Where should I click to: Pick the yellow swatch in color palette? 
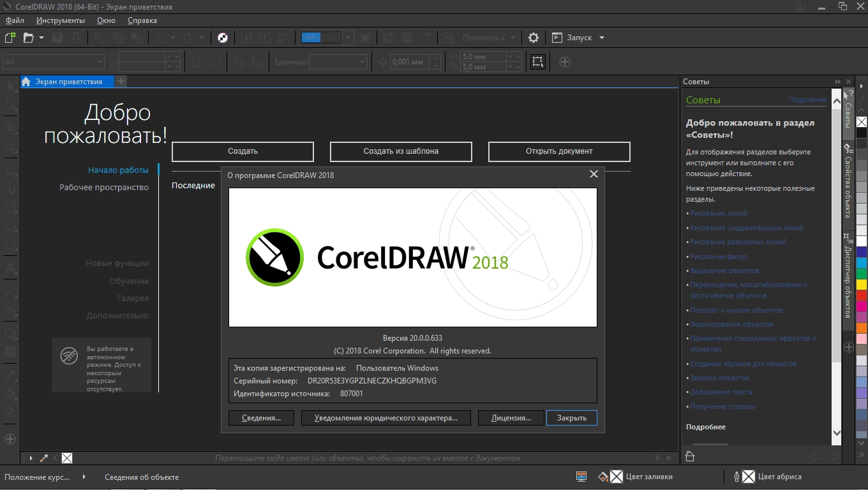(x=862, y=284)
